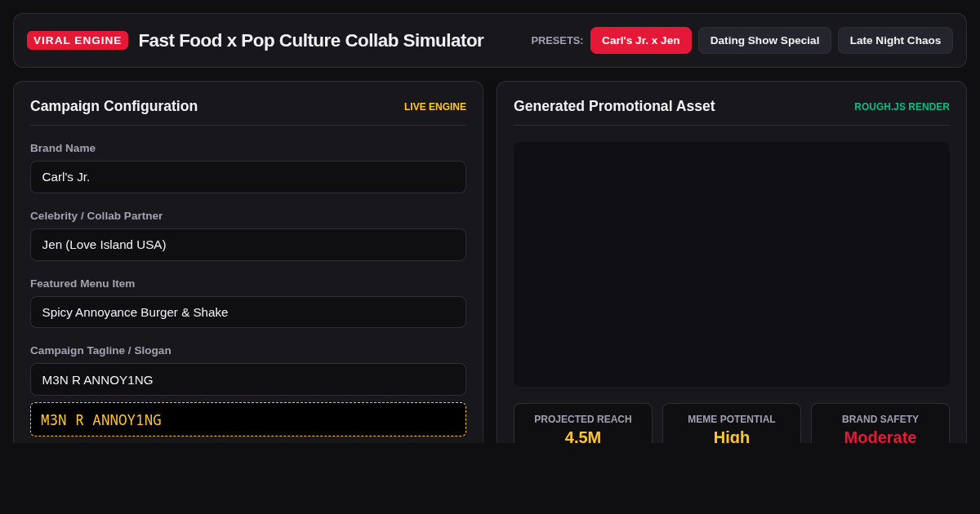This screenshot has height=514, width=980.
Task: Click the LIVE ENGINE status label
Action: 435,107
